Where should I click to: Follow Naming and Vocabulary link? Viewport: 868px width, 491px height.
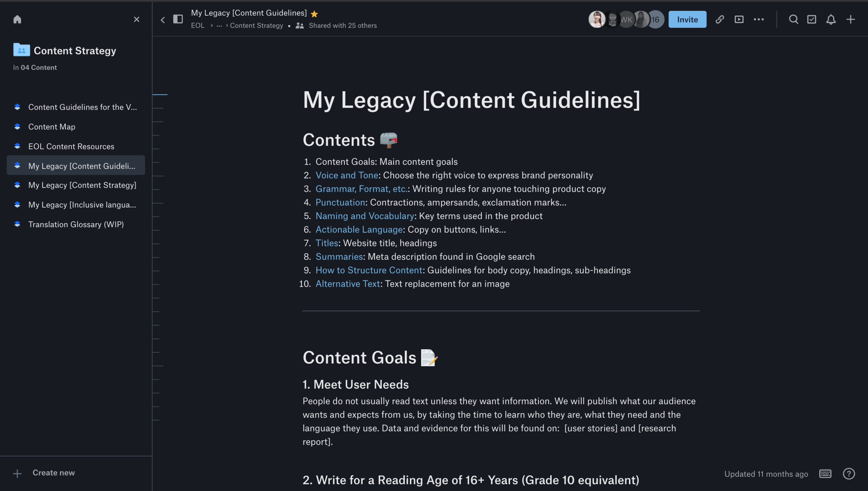click(x=365, y=216)
